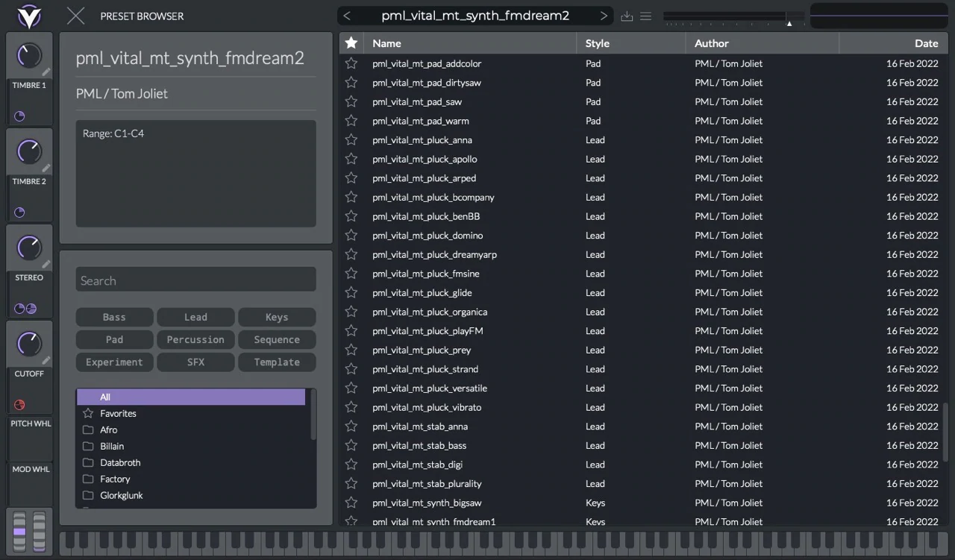Favorite pml_vital_mt_pad_warm star
Viewport: 955px width, 560px height.
click(x=351, y=121)
